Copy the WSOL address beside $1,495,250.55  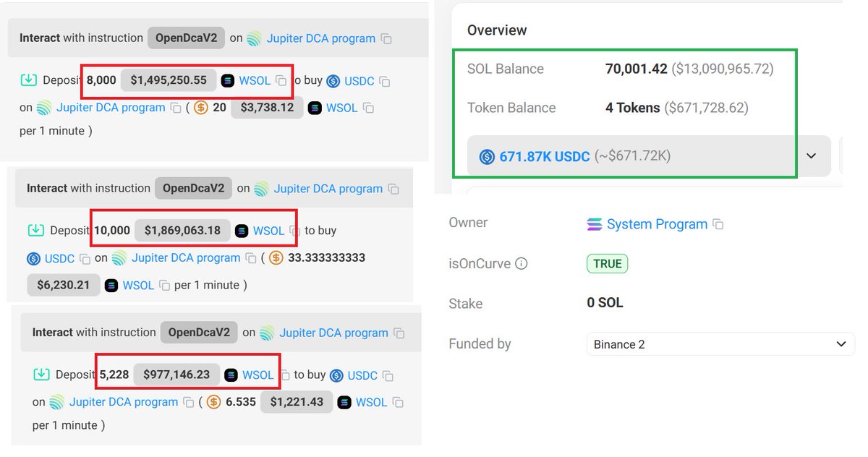click(281, 81)
